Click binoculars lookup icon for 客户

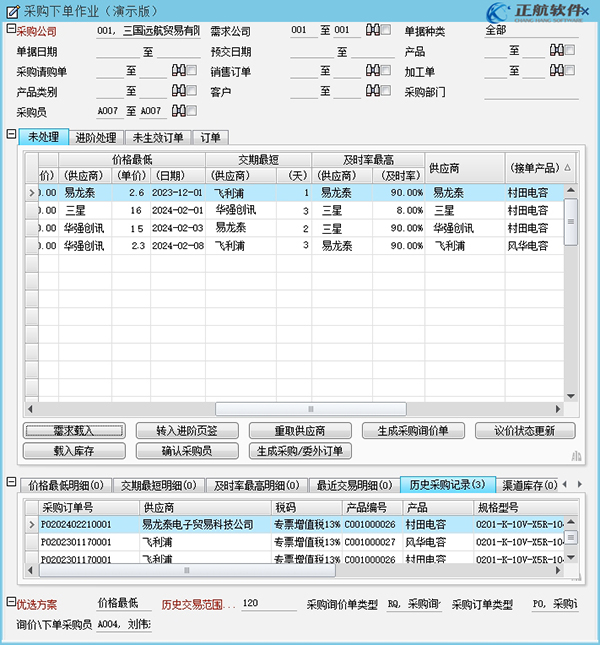pos(373,90)
